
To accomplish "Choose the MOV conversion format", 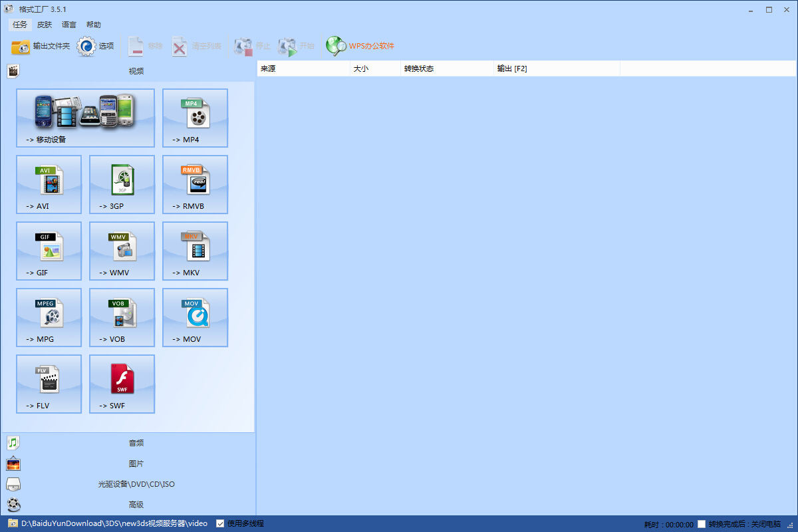I will click(x=195, y=317).
